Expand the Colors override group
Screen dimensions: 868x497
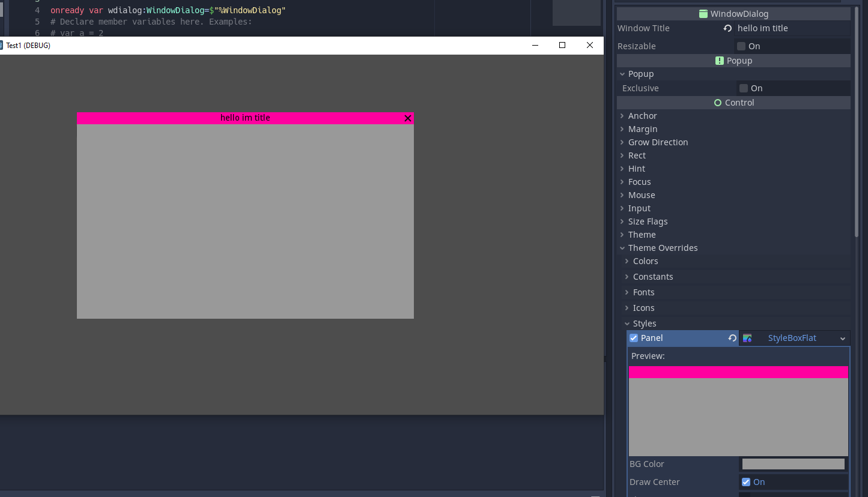(x=645, y=261)
